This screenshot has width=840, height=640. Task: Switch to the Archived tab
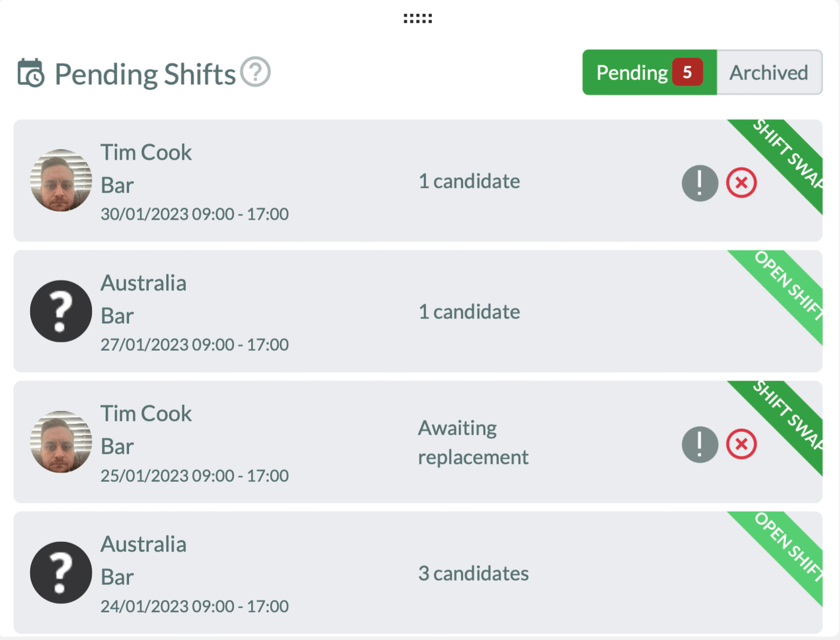coord(768,73)
